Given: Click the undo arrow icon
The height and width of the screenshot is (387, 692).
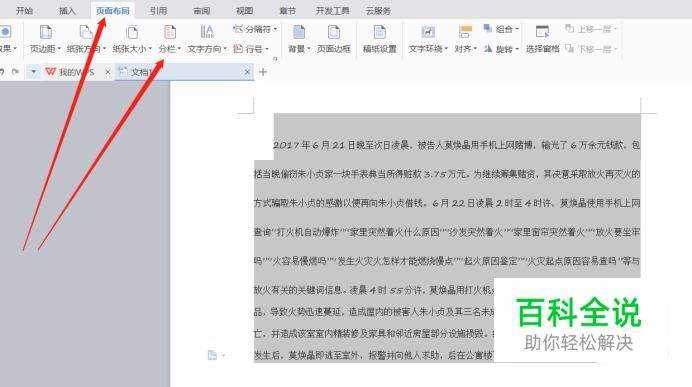Looking at the screenshot, I should [x=2, y=71].
